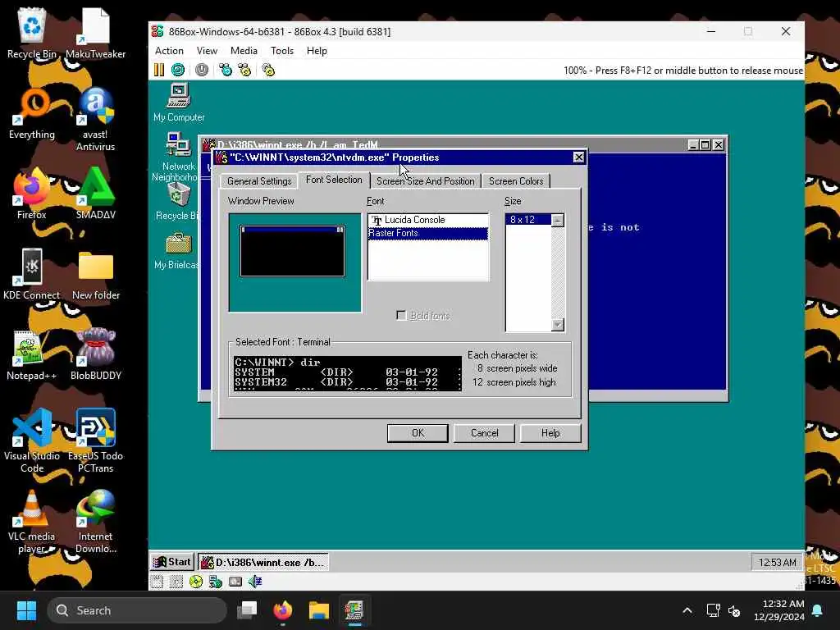The image size is (840, 630).
Task: Click the Window Preview thumbnail
Action: click(x=294, y=262)
